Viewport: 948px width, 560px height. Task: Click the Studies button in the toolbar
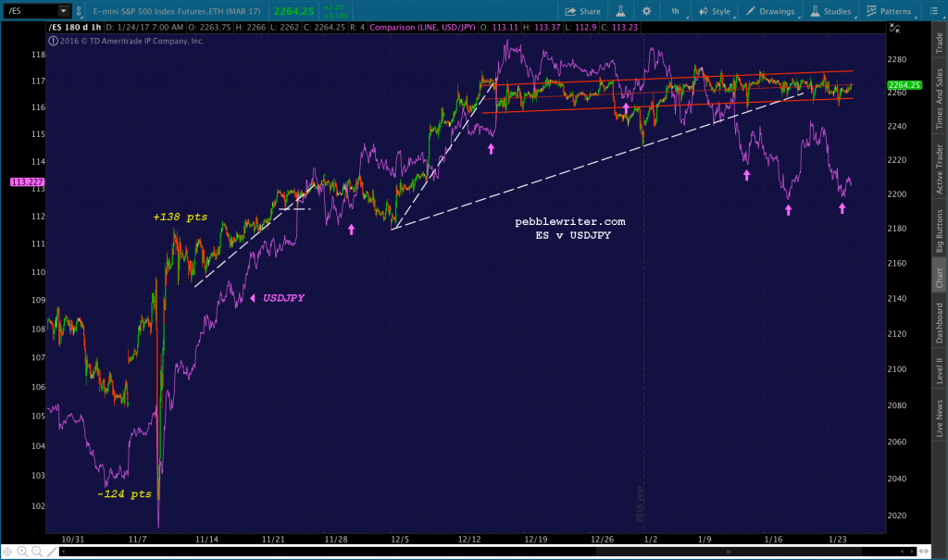839,11
